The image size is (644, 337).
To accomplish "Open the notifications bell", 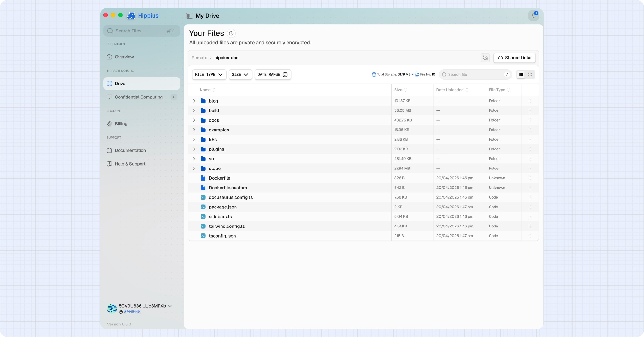I will [533, 16].
